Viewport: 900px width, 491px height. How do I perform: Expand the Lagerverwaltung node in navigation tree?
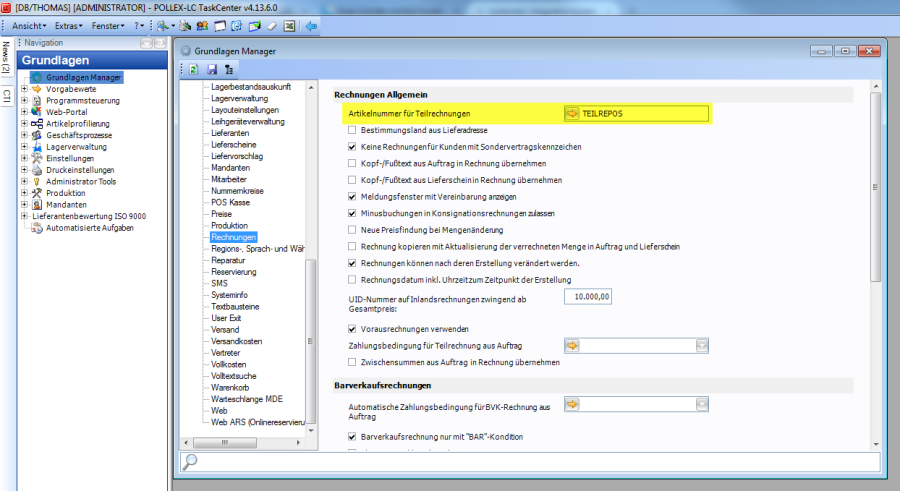tap(24, 146)
